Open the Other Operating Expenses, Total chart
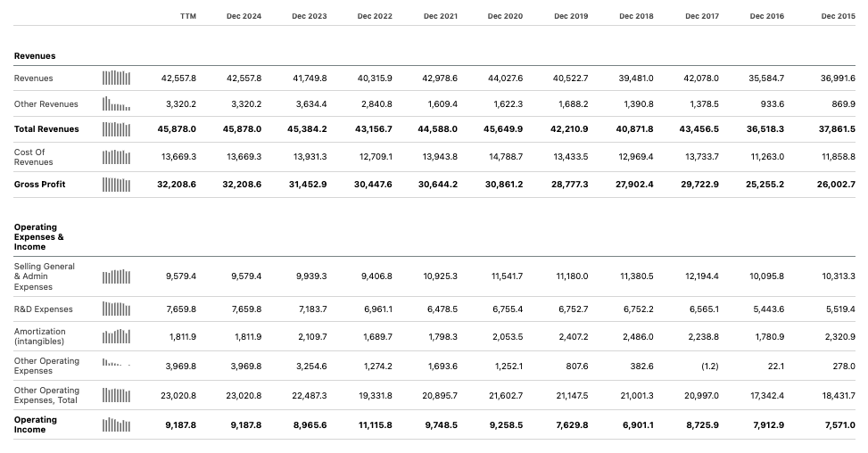The image size is (868, 453). [116, 395]
